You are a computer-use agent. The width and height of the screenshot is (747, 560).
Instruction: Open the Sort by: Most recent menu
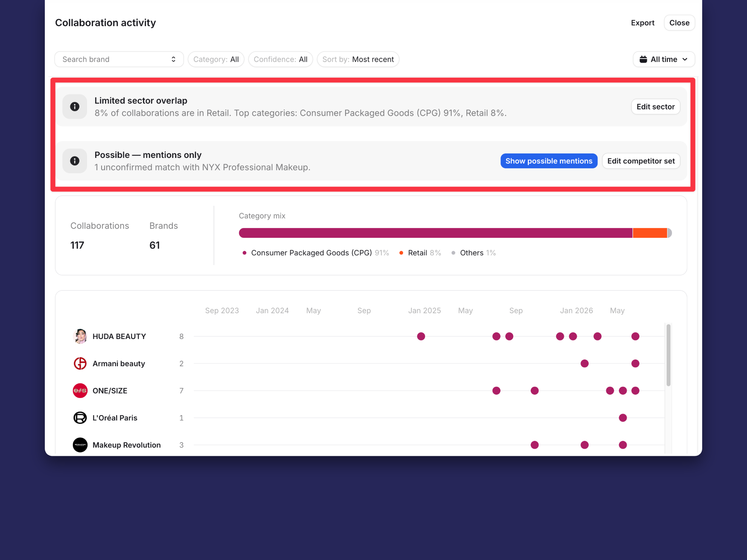pyautogui.click(x=358, y=59)
